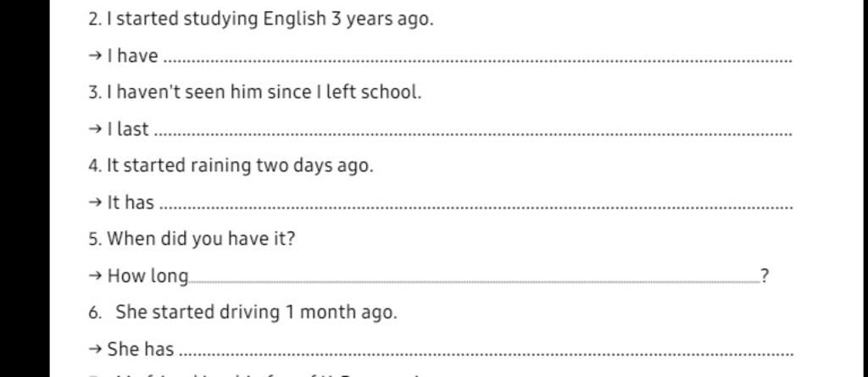Click the sentence "It started raining two days ago."

[240, 166]
